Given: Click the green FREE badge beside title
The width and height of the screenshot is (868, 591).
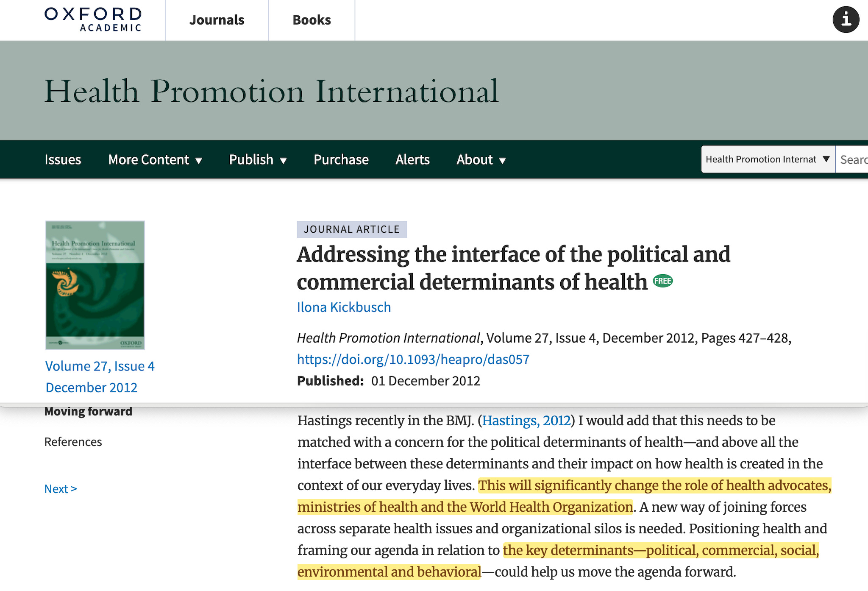Looking at the screenshot, I should (662, 281).
